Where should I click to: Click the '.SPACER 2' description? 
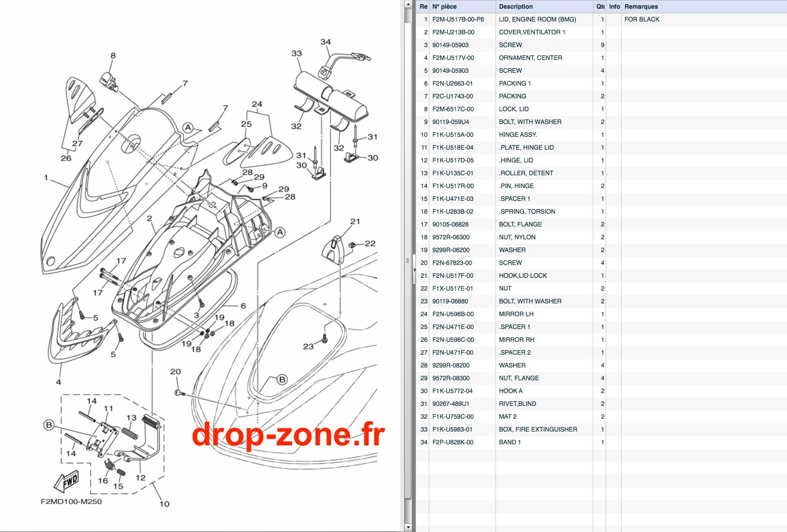coord(515,353)
